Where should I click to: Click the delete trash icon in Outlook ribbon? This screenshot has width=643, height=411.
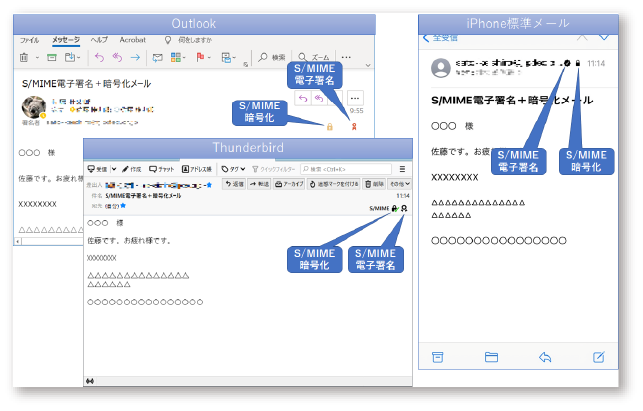(24, 57)
